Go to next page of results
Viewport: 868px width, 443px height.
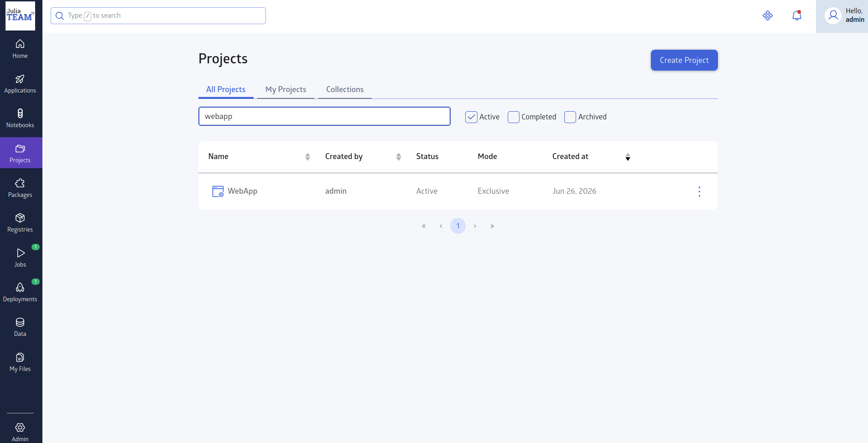pyautogui.click(x=475, y=226)
